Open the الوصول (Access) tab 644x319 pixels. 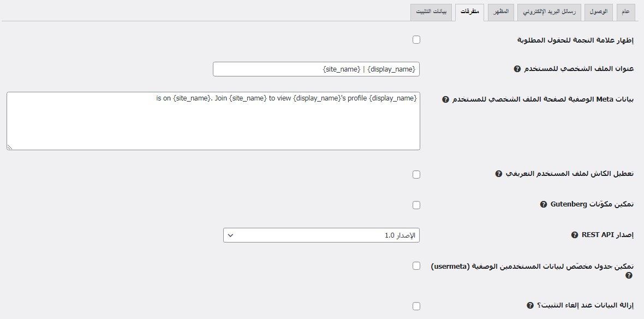(x=598, y=12)
